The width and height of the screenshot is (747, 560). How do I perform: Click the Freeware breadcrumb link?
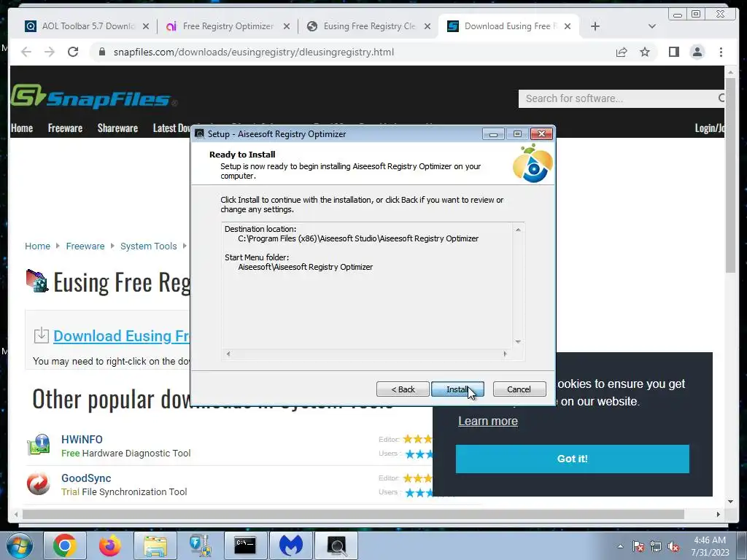click(x=85, y=246)
